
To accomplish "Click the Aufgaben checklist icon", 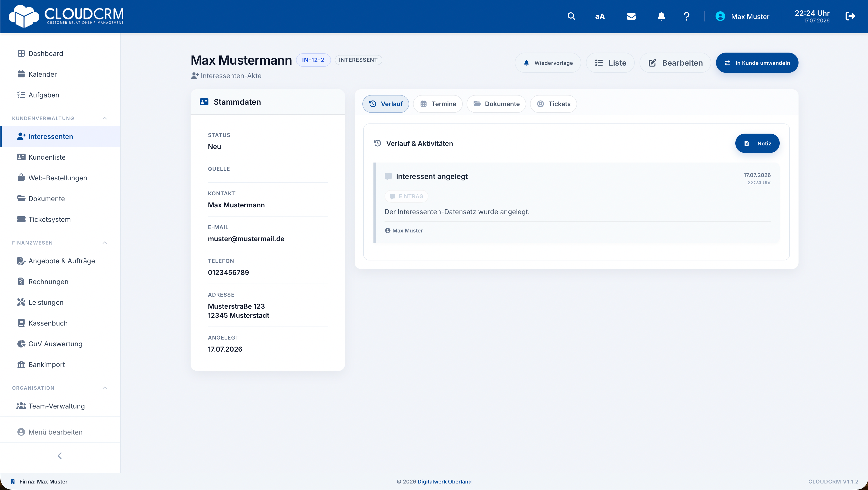I will 21,95.
